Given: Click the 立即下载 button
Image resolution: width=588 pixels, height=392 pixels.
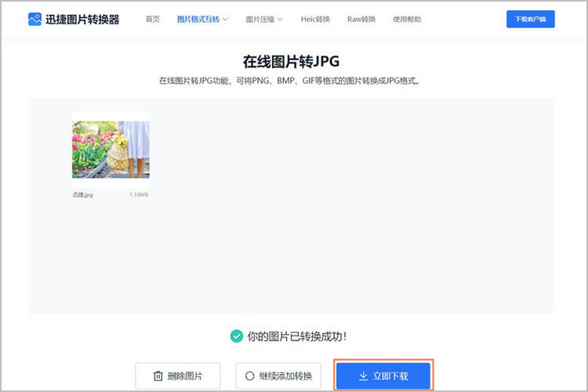Looking at the screenshot, I should point(383,376).
